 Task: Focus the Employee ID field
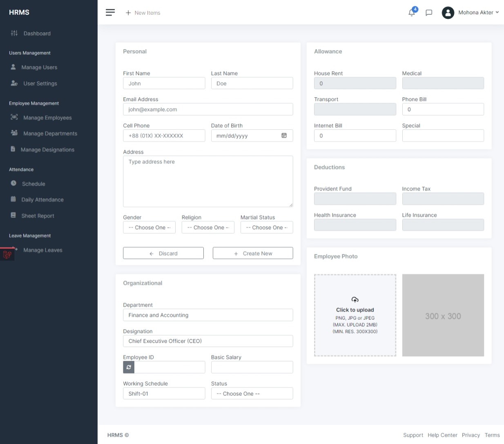[x=169, y=367]
